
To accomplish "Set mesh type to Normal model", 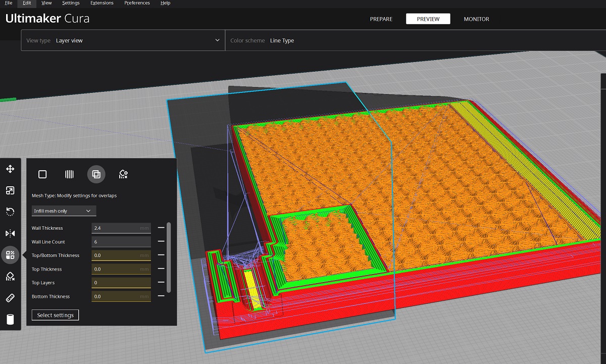I will click(x=42, y=174).
